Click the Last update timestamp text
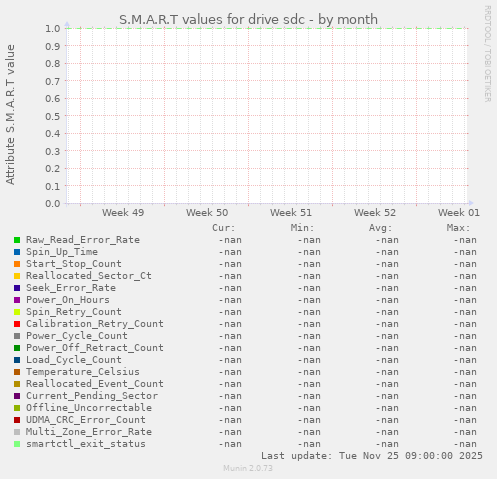 pyautogui.click(x=372, y=456)
